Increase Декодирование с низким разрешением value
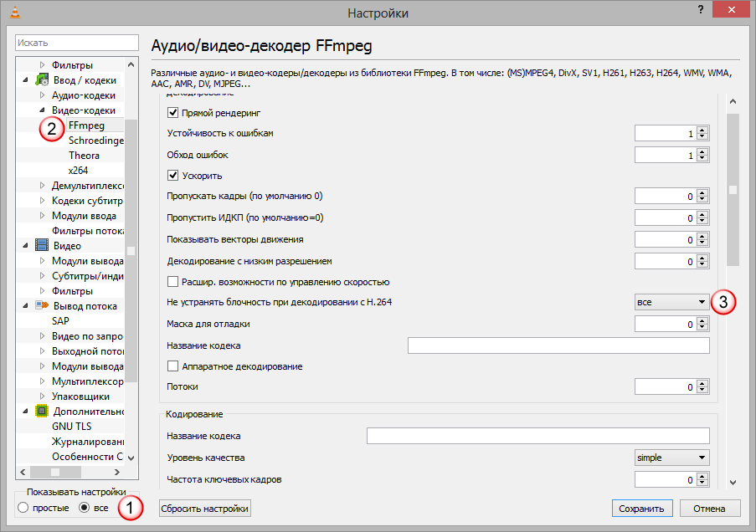Image resolution: width=756 pixels, height=532 pixels. 702,258
